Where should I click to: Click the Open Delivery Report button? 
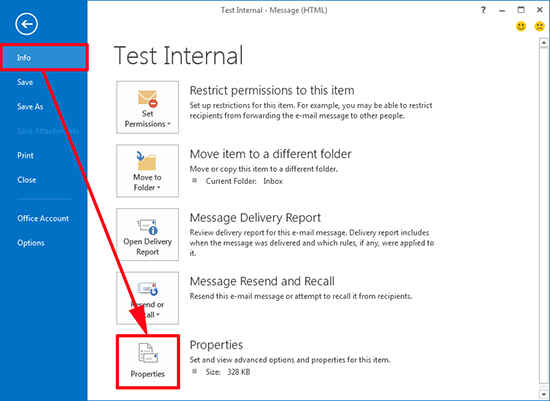147,234
